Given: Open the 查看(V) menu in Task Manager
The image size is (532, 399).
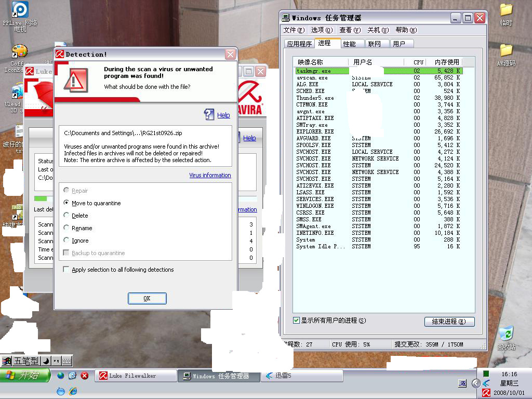Looking at the screenshot, I should pos(350,30).
